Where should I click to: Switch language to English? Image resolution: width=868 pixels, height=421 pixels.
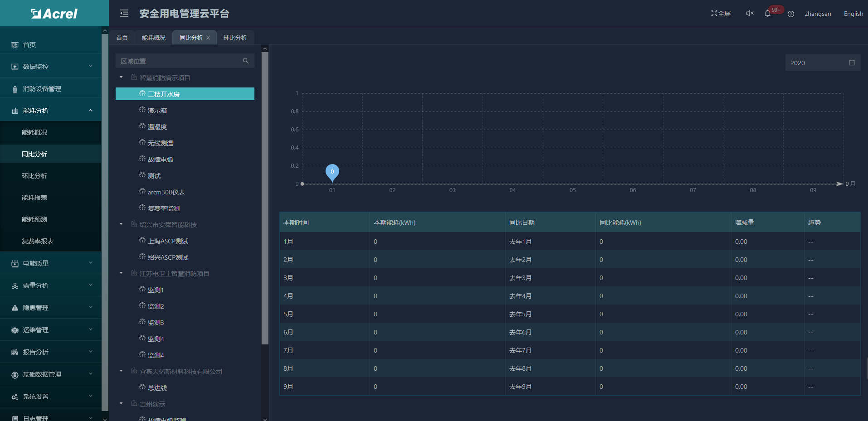point(853,14)
